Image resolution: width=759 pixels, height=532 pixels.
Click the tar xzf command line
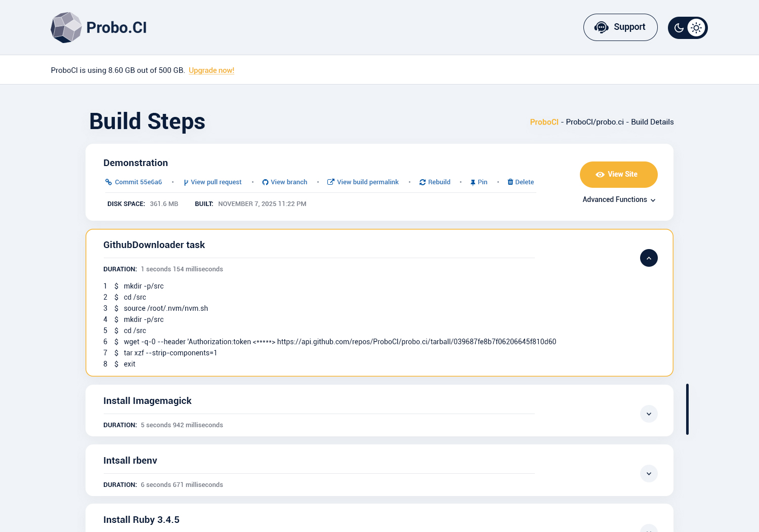point(171,353)
